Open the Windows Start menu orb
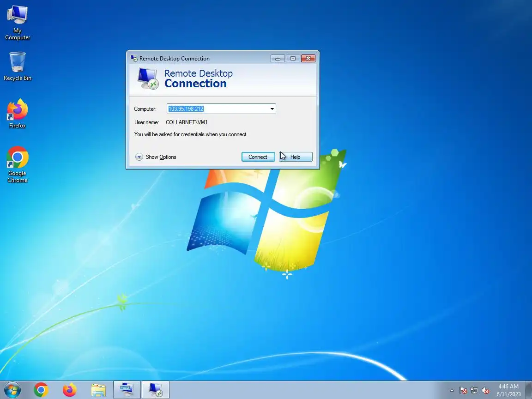Image resolution: width=532 pixels, height=399 pixels. point(12,390)
